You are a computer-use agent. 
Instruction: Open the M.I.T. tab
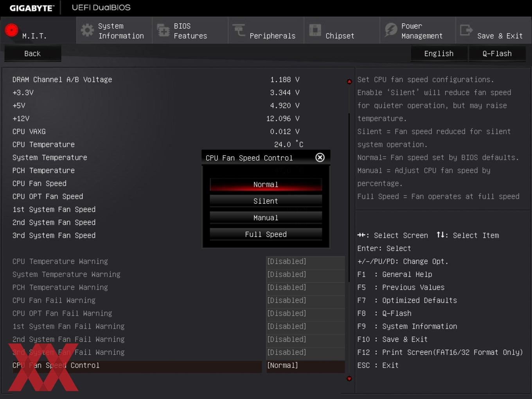coord(38,30)
